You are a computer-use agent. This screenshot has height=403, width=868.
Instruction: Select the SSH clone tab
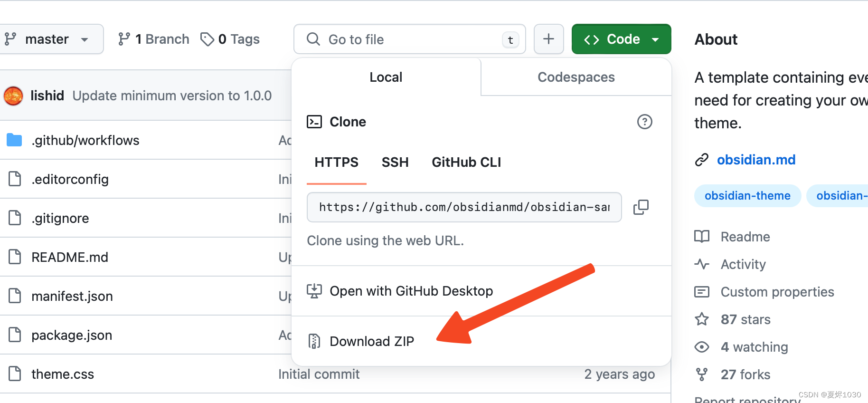point(395,163)
